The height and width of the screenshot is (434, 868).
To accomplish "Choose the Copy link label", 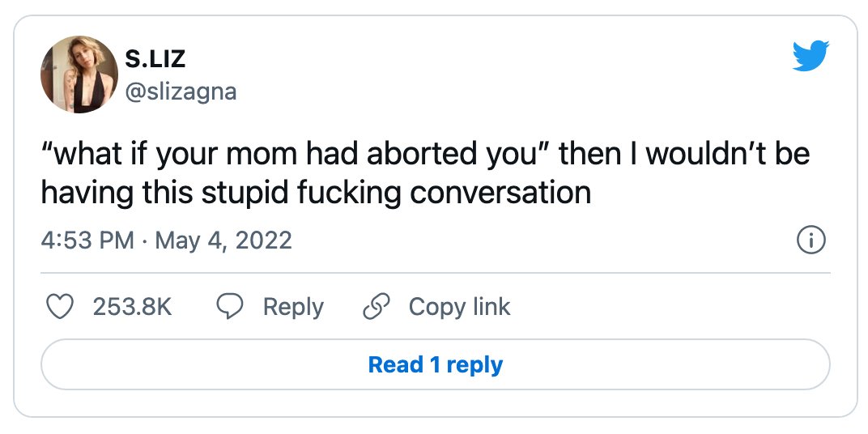I will coord(459,307).
